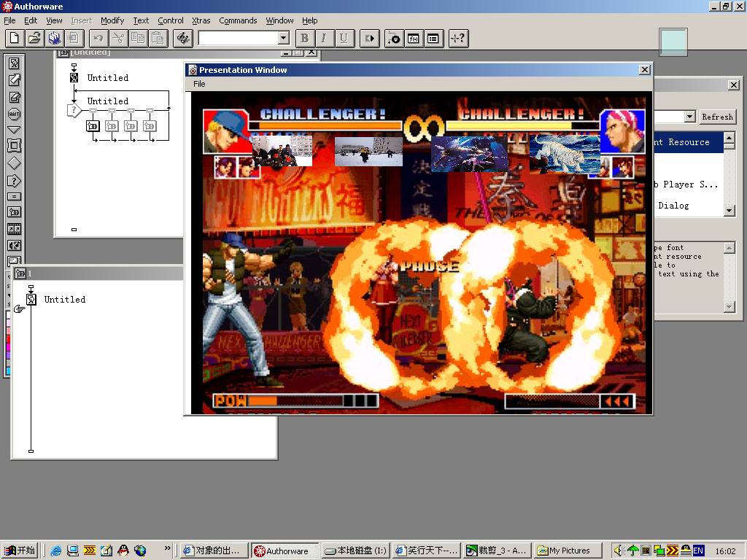The height and width of the screenshot is (560, 747).
Task: Select the Decision diamond icon in the palette
Action: pyautogui.click(x=15, y=163)
